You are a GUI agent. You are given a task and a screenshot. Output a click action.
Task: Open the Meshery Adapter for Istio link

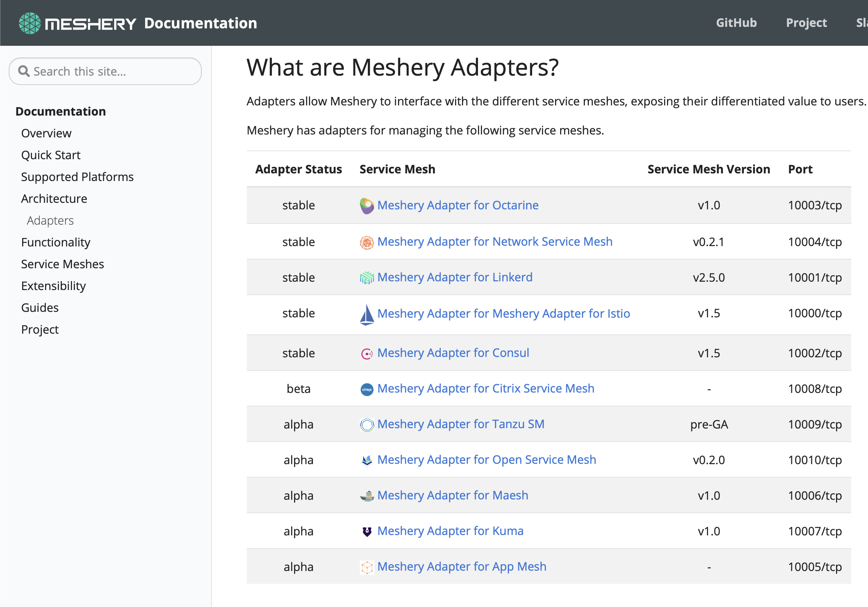pyautogui.click(x=503, y=314)
